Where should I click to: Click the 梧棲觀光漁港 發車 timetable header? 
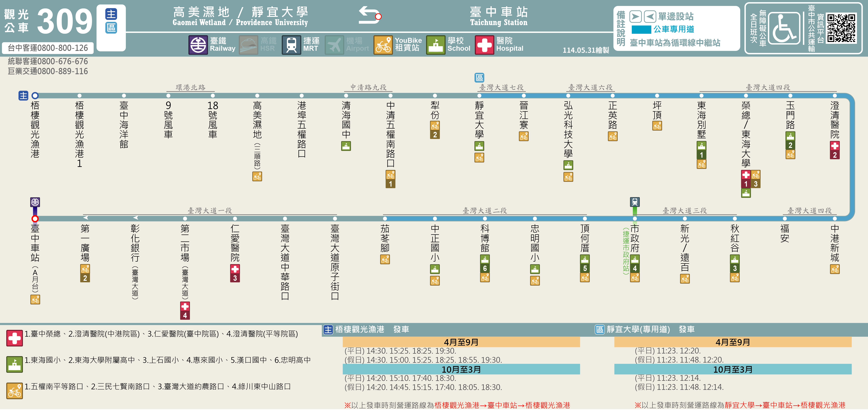[x=372, y=329]
